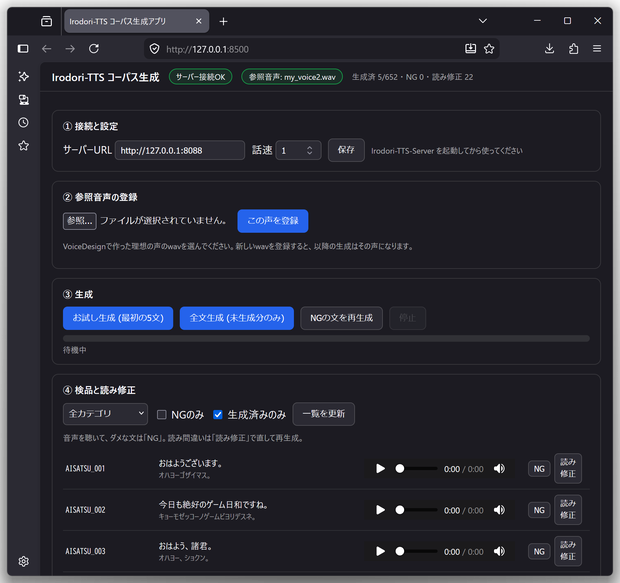620x583 pixels.
Task: Play the AISATSU_001 audio clip
Action: click(380, 469)
